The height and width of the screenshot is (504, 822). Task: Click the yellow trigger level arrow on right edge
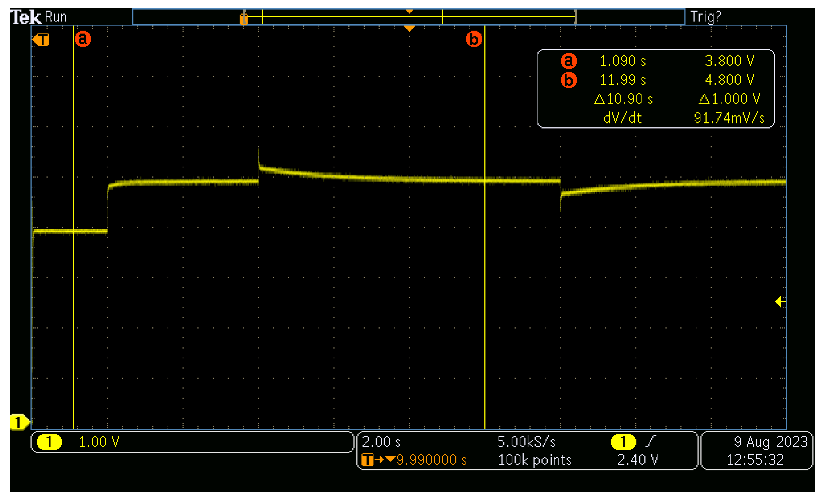[780, 302]
